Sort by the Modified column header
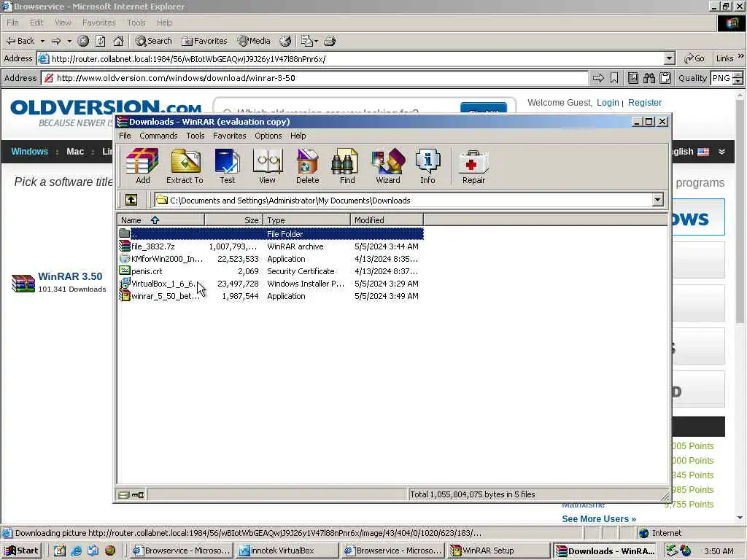 pos(387,220)
